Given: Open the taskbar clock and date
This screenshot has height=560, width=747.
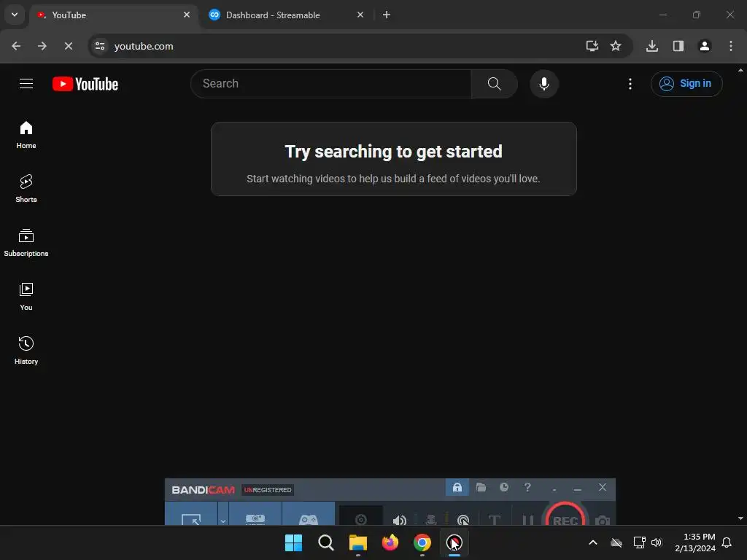Looking at the screenshot, I should coord(694,542).
